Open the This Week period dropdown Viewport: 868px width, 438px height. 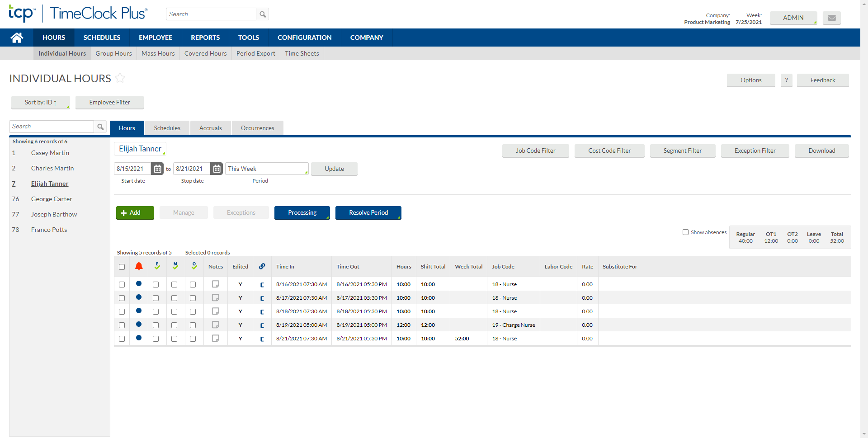pos(267,168)
